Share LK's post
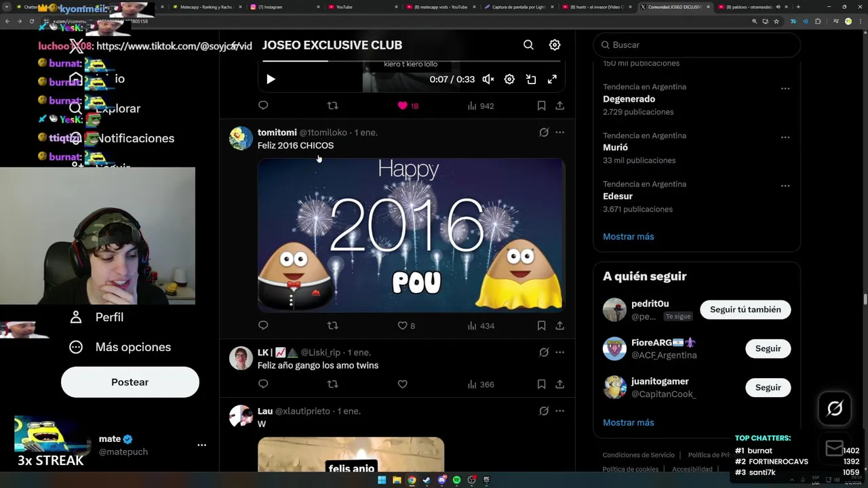This screenshot has height=488, width=868. pyautogui.click(x=559, y=384)
